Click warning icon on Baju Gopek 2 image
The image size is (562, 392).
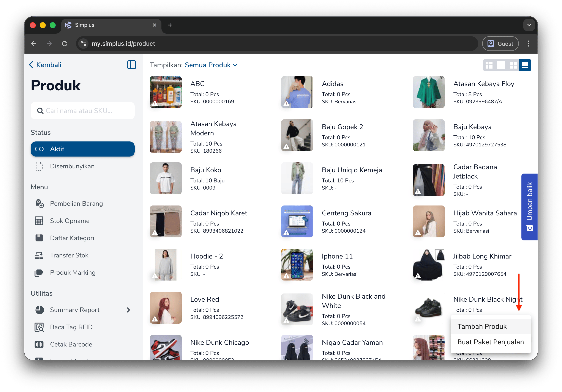click(x=286, y=147)
